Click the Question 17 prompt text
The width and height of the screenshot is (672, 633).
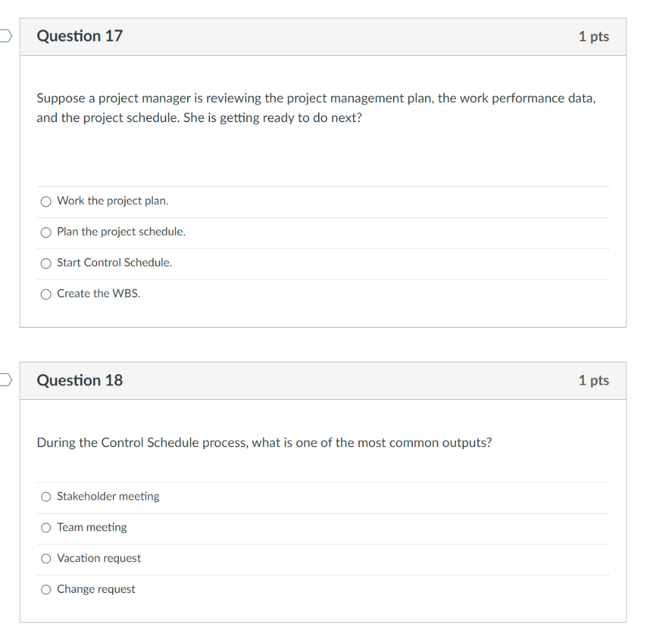(x=315, y=108)
